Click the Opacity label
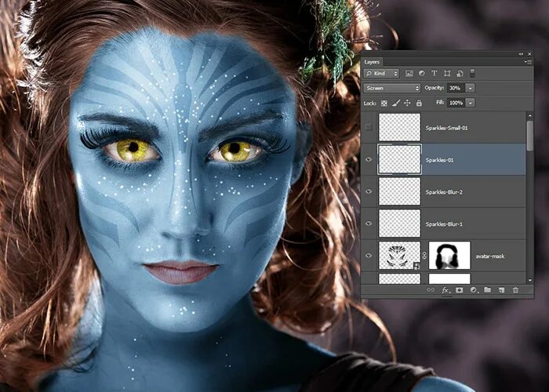The width and height of the screenshot is (549, 392). pyautogui.click(x=434, y=88)
